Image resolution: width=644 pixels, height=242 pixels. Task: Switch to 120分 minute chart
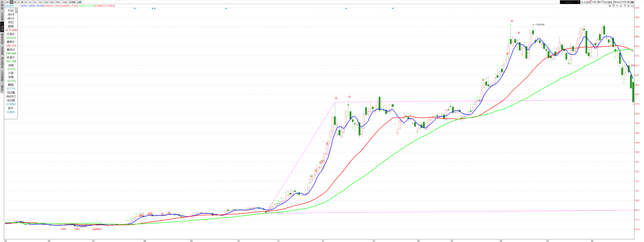coord(65,2)
